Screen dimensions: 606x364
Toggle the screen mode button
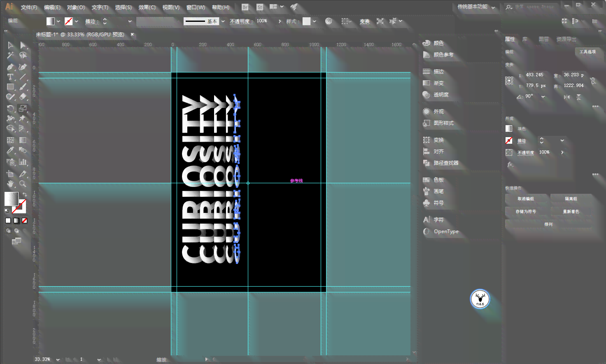(x=16, y=241)
